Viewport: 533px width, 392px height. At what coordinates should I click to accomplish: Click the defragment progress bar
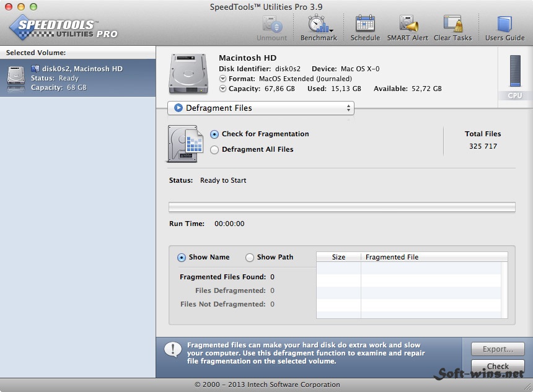(342, 207)
